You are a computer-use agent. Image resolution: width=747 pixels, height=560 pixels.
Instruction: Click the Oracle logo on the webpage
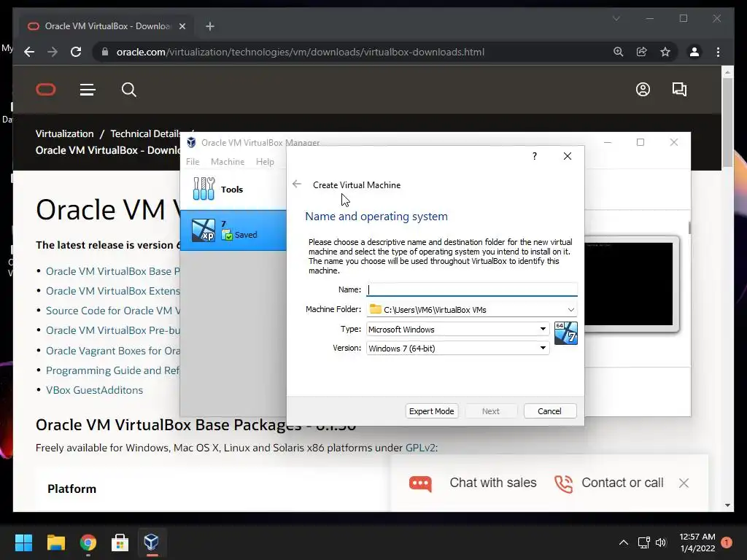pos(46,90)
